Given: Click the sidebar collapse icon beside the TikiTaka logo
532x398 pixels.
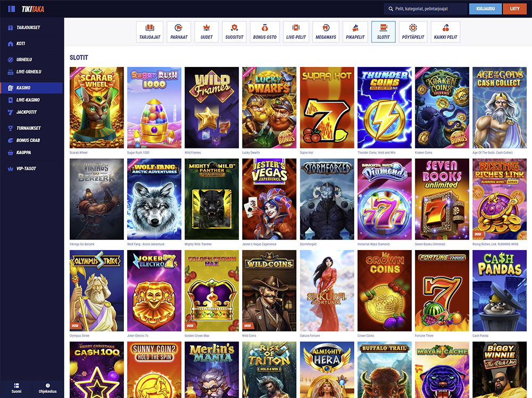Looking at the screenshot, I should click(12, 9).
